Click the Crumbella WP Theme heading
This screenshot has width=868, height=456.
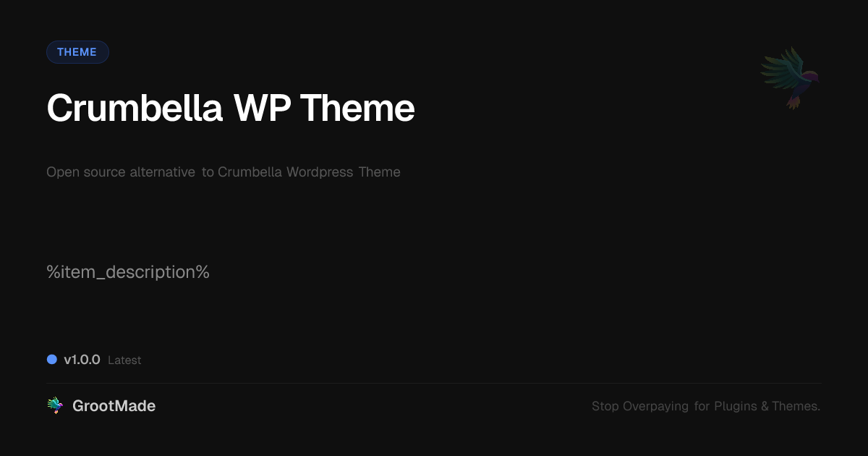click(x=231, y=108)
